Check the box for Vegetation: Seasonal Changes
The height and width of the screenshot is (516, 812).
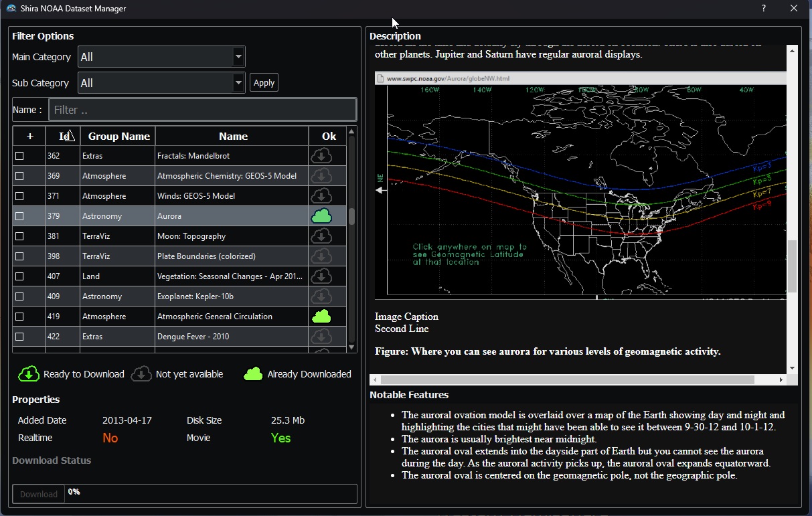click(x=19, y=276)
